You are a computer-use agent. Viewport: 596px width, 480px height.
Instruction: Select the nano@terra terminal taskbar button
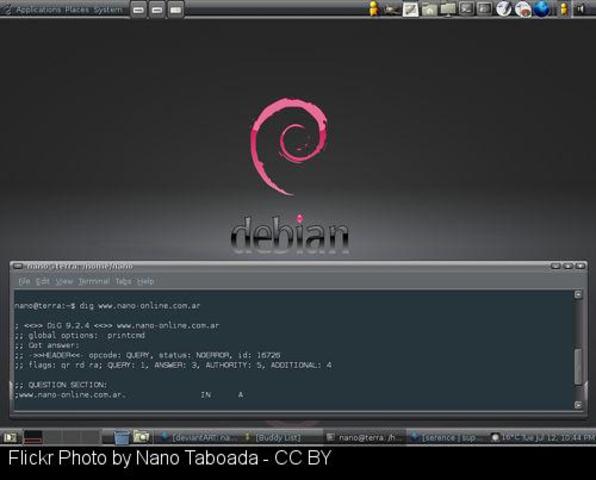pos(365,437)
